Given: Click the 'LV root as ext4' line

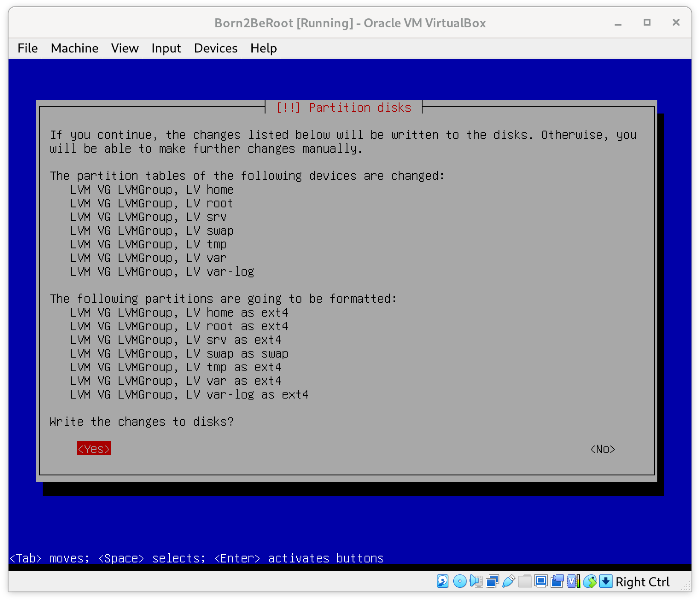Looking at the screenshot, I should coord(179,326).
